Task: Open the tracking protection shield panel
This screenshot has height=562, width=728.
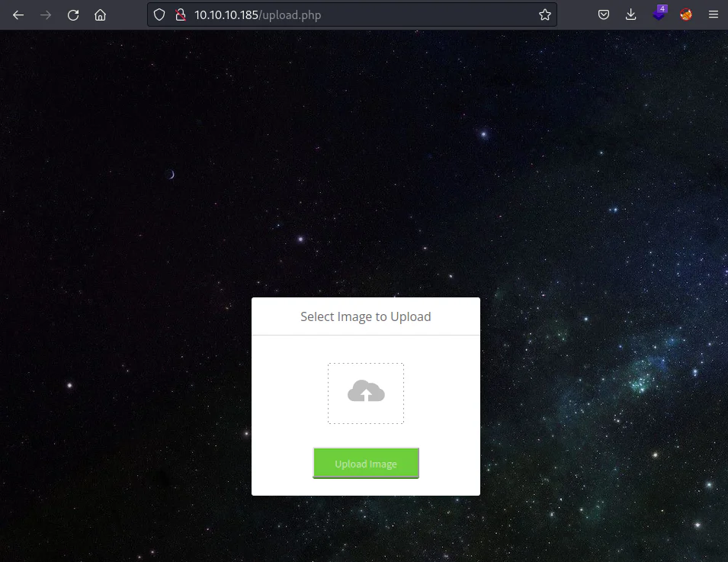Action: [159, 14]
